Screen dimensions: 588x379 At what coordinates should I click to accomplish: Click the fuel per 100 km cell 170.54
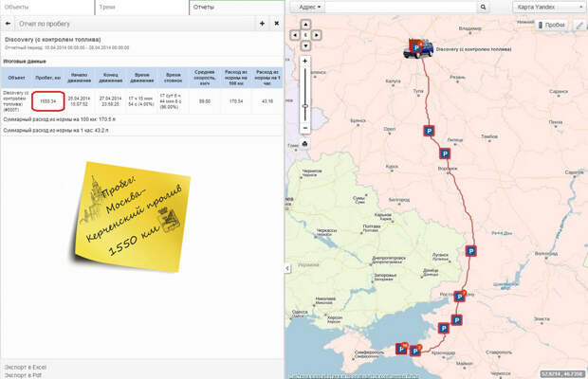pyautogui.click(x=236, y=101)
